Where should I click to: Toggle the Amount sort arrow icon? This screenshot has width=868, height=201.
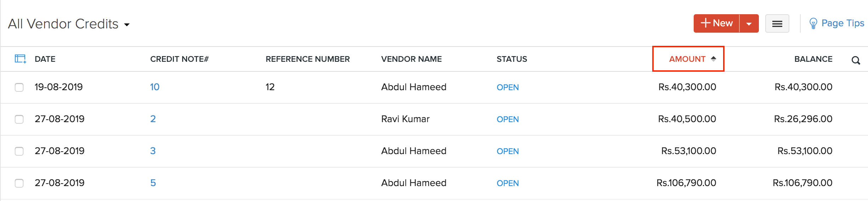(714, 59)
